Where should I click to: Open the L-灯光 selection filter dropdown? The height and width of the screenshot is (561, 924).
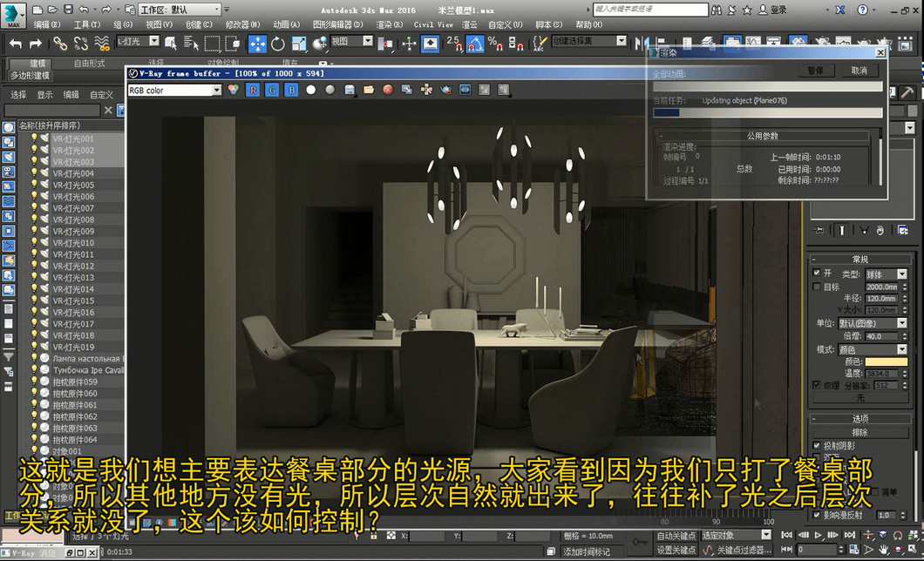[138, 41]
